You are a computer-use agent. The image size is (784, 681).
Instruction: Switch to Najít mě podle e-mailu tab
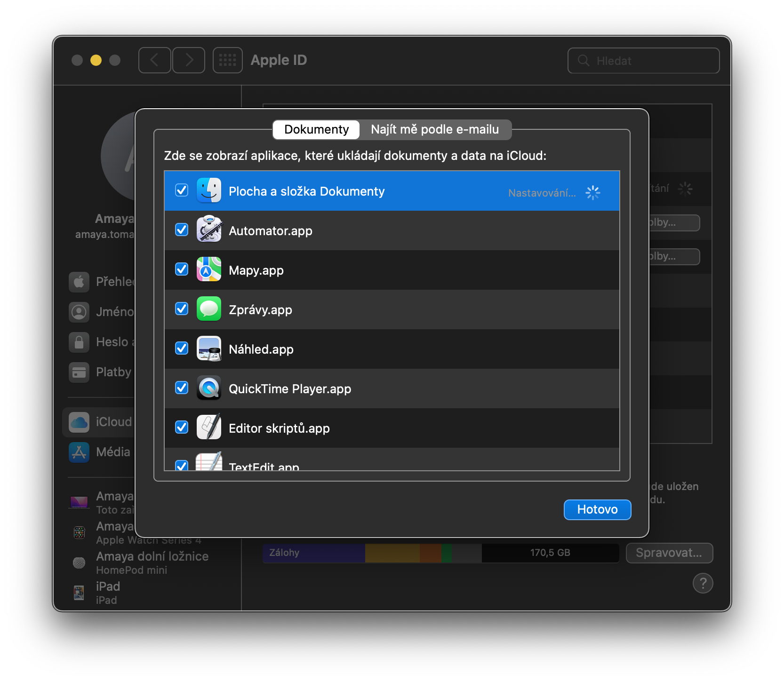coord(435,129)
